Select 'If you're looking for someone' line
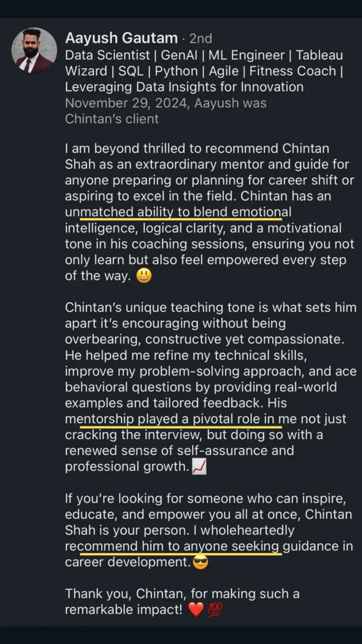Image resolution: width=362 pixels, height=644 pixels. pos(206,499)
